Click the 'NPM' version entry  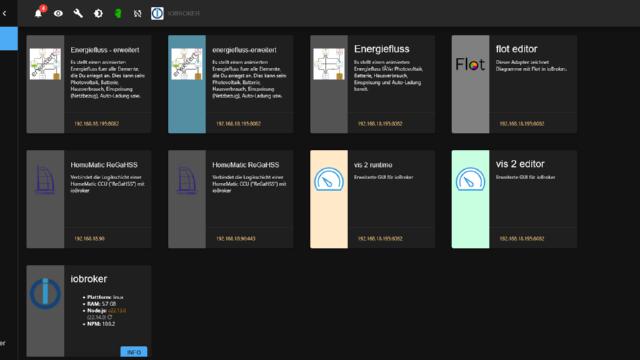tap(101, 324)
